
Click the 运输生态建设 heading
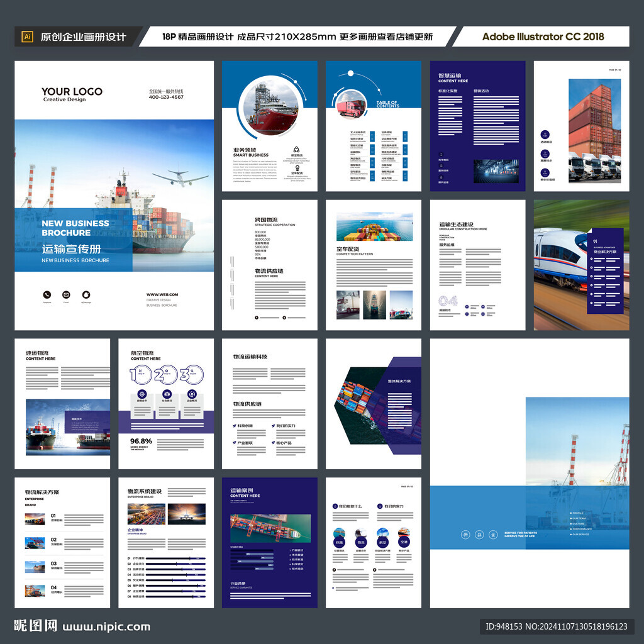click(457, 225)
